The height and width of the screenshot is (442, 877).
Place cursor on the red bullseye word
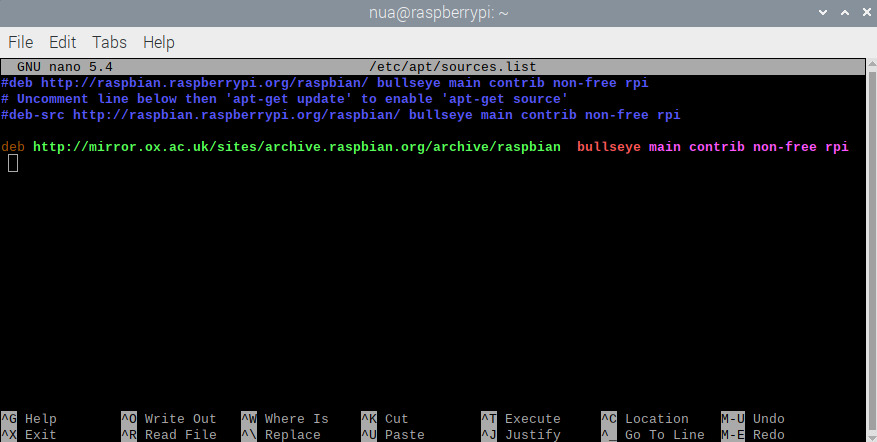click(608, 147)
